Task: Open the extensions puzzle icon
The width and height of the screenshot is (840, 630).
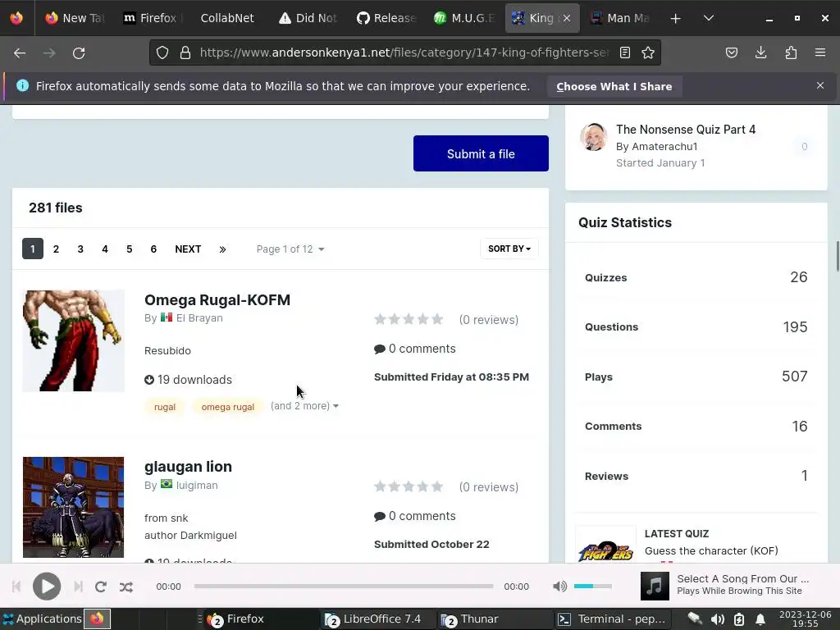Action: [x=791, y=52]
